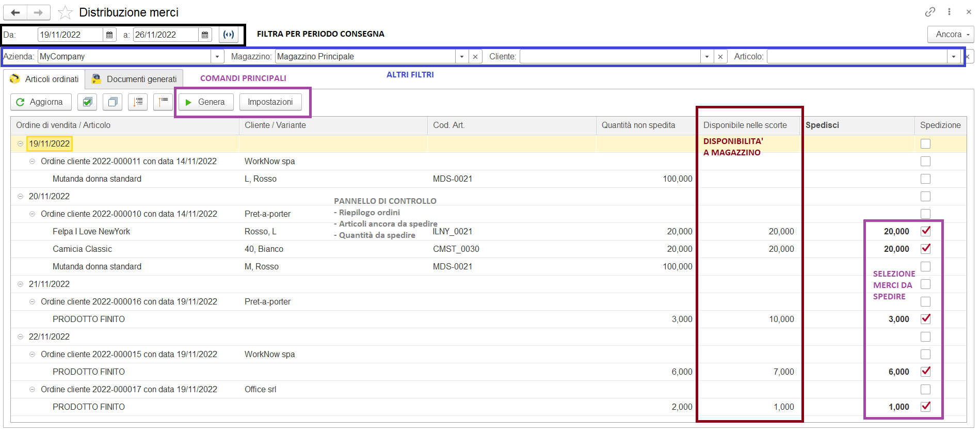Viewport: 980px width, 433px height.
Task: Go forward with the right arrow button
Action: 39,12
